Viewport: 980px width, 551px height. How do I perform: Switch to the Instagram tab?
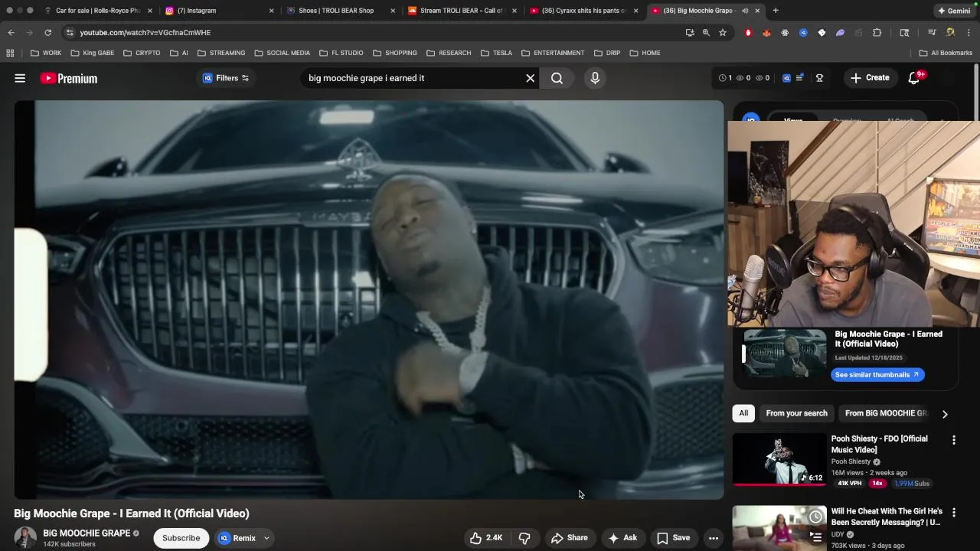click(x=218, y=11)
